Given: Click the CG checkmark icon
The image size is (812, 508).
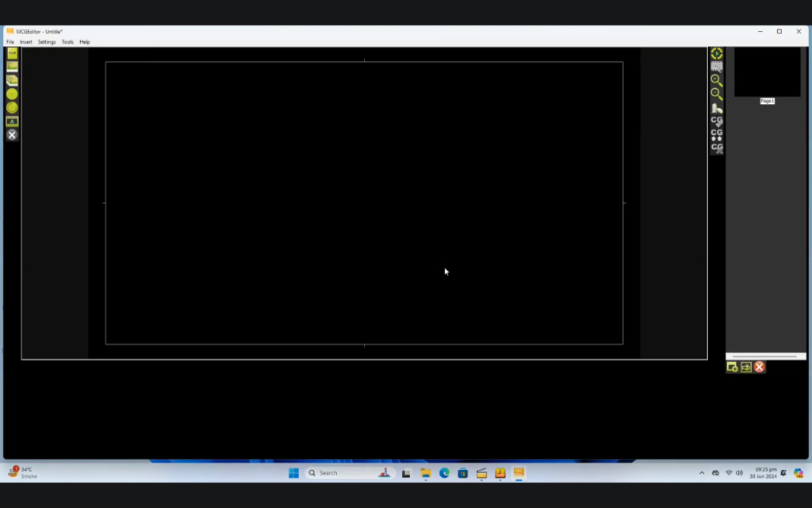Looking at the screenshot, I should click(717, 121).
